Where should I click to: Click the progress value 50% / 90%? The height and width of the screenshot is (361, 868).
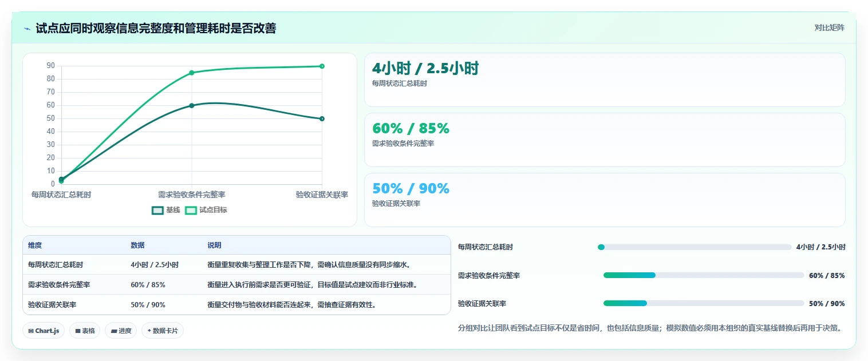827,303
